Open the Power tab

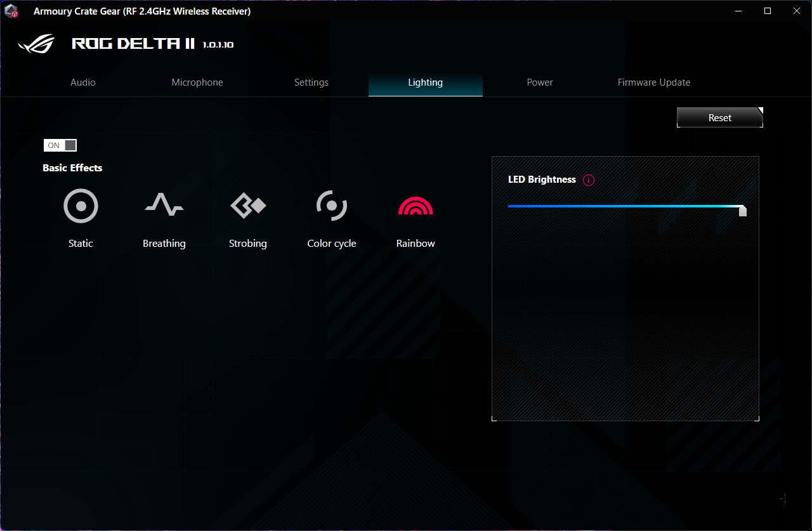click(540, 82)
